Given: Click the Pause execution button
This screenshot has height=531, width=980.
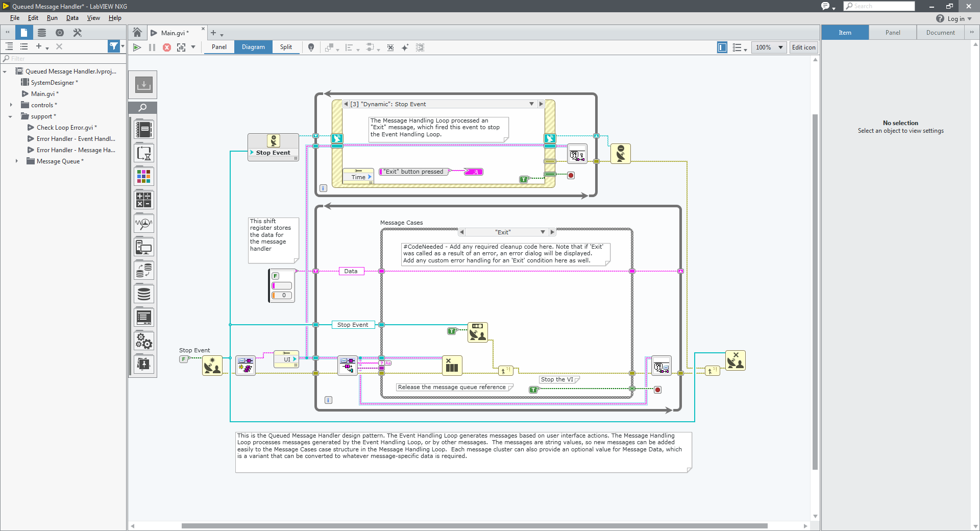Looking at the screenshot, I should (152, 47).
